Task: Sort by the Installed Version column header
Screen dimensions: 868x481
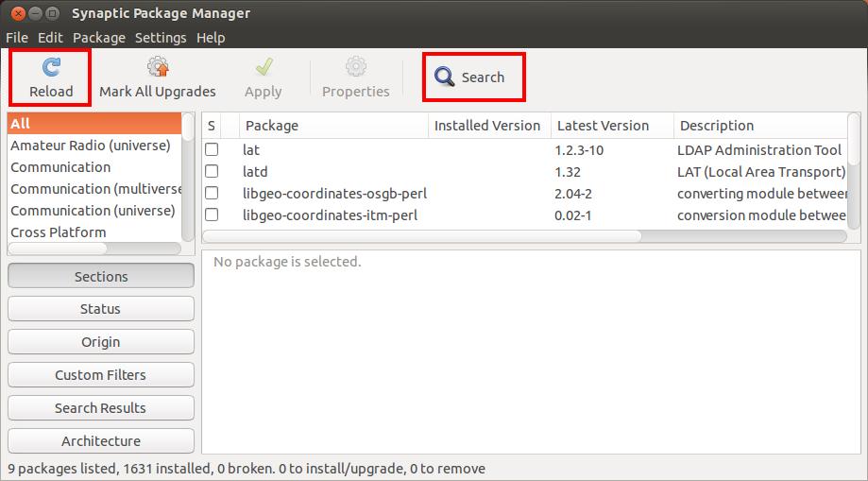Action: (486, 126)
